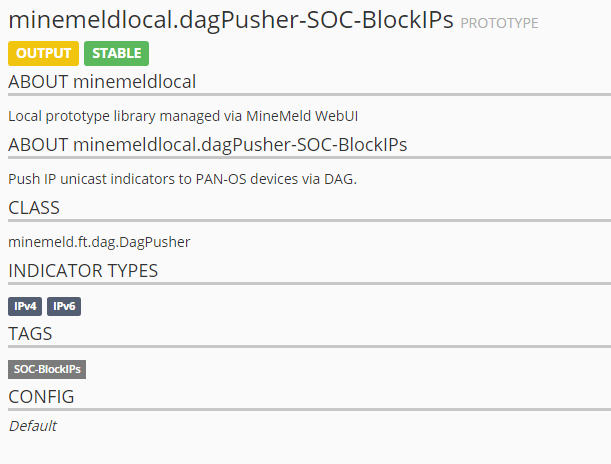Click the minemeldlocal.dagPusher-SOC-BlockIPs page title
The width and height of the screenshot is (611, 464).
pyautogui.click(x=231, y=20)
